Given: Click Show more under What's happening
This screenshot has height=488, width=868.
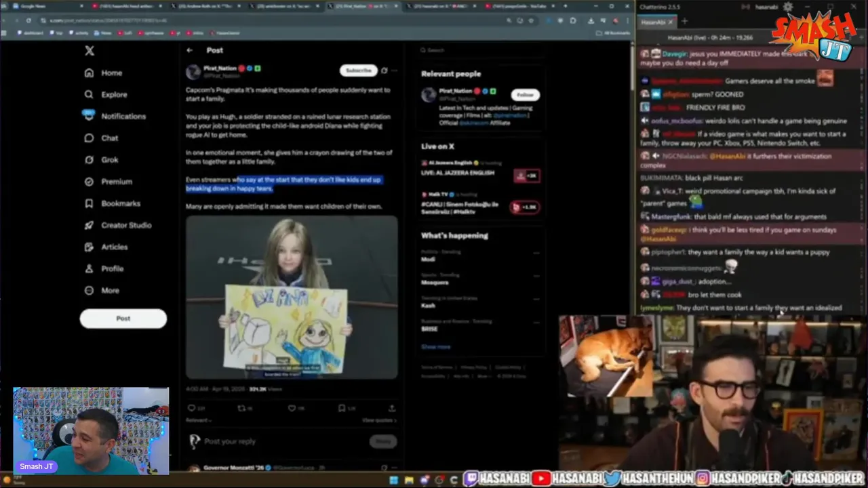Looking at the screenshot, I should pos(435,346).
